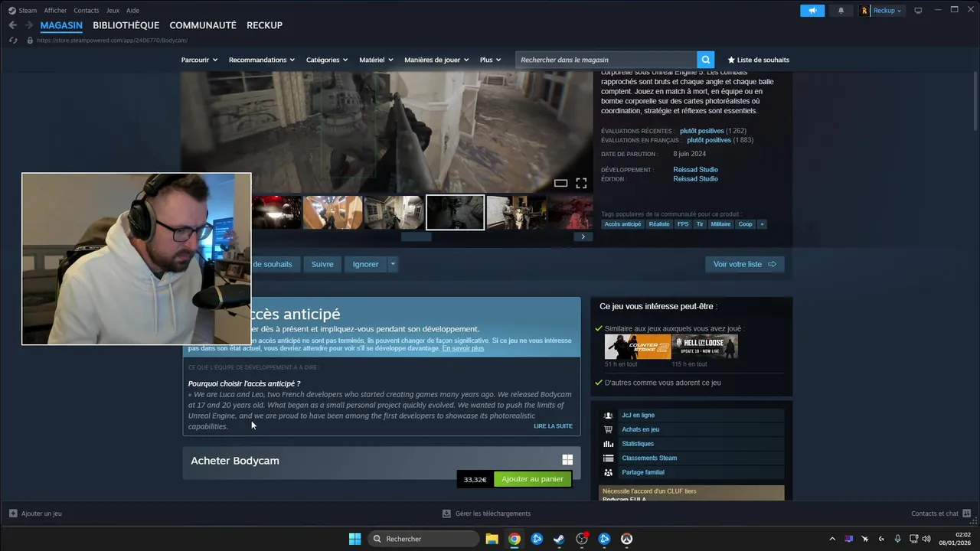The height and width of the screenshot is (551, 980).
Task: Open the Windows Start menu
Action: coord(354,539)
